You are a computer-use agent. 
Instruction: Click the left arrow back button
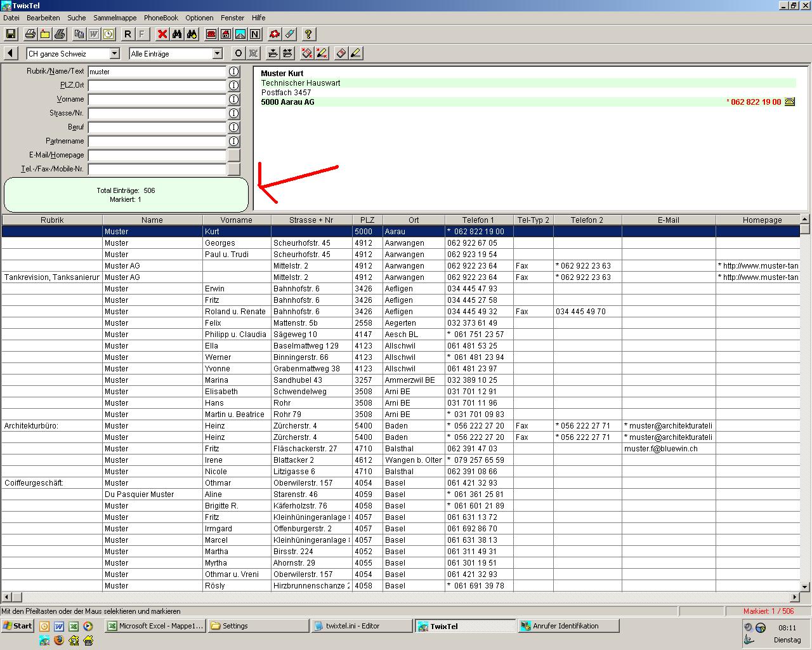(x=11, y=53)
